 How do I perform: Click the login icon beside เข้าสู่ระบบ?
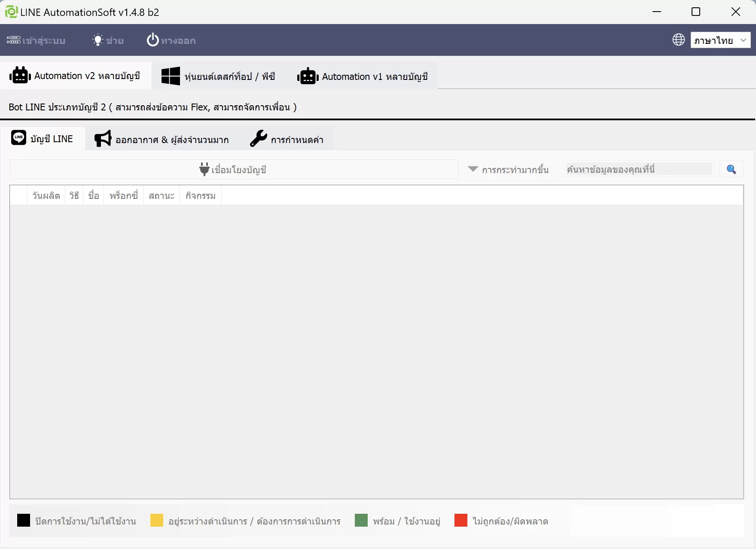(x=13, y=40)
